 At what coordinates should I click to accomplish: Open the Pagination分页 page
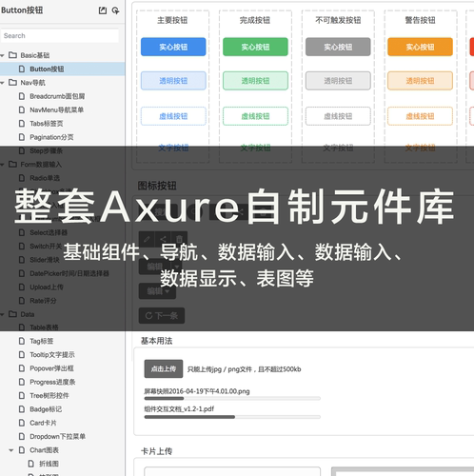tap(51, 137)
